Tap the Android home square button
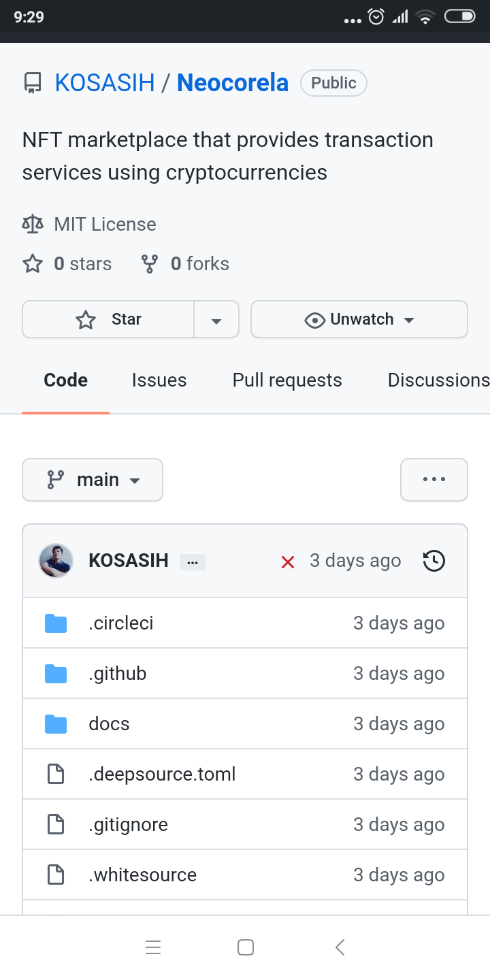The image size is (490, 980). click(x=246, y=947)
